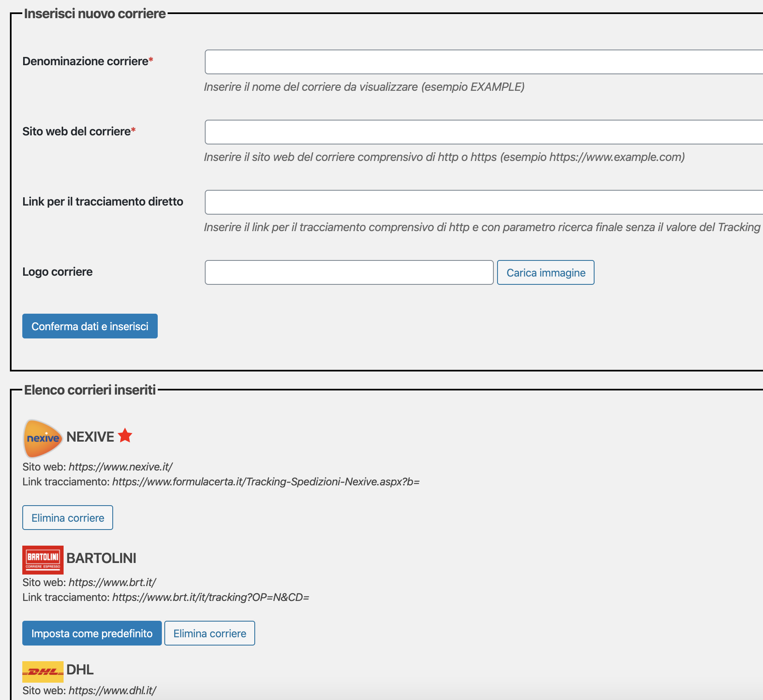The image size is (763, 700).
Task: Click the Logo corriere input box
Action: click(349, 272)
